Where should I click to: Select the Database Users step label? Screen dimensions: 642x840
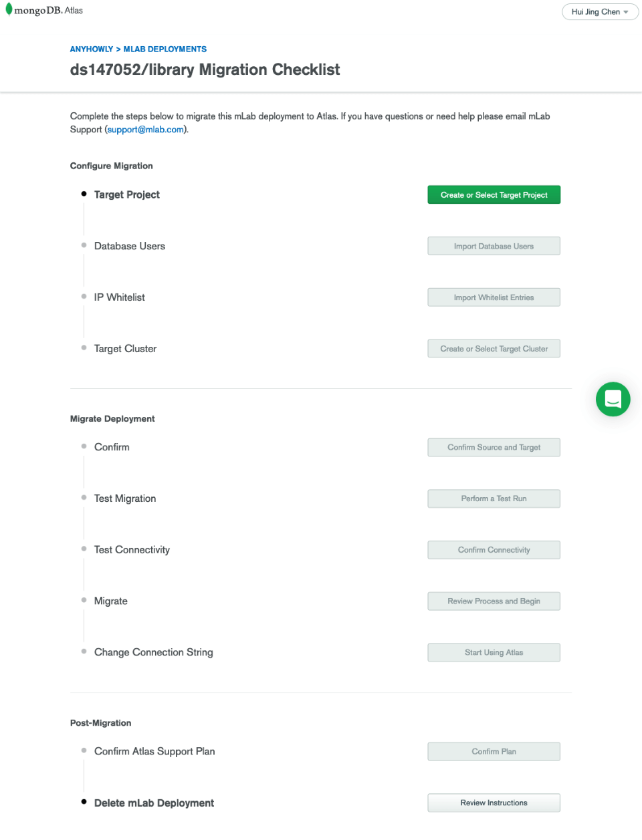click(x=130, y=246)
